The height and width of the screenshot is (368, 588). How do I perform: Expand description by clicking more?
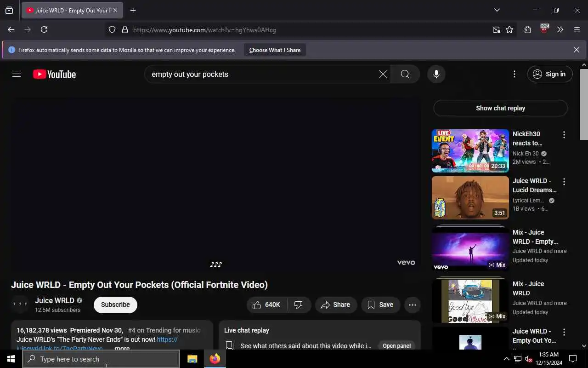[x=122, y=348]
